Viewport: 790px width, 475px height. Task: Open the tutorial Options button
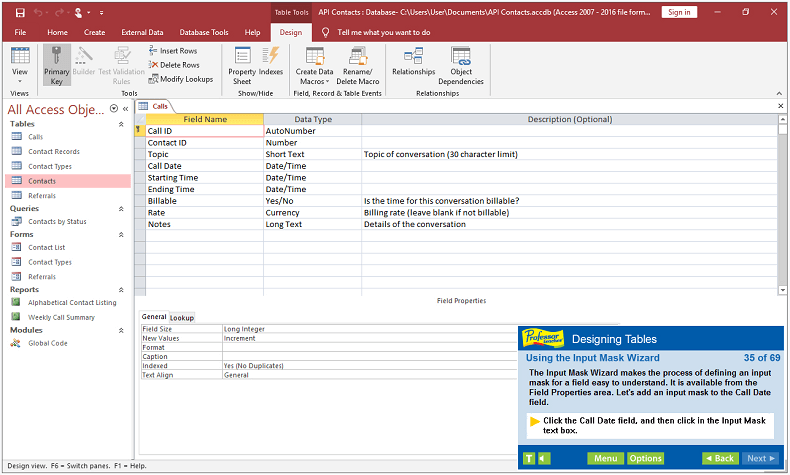pos(645,458)
